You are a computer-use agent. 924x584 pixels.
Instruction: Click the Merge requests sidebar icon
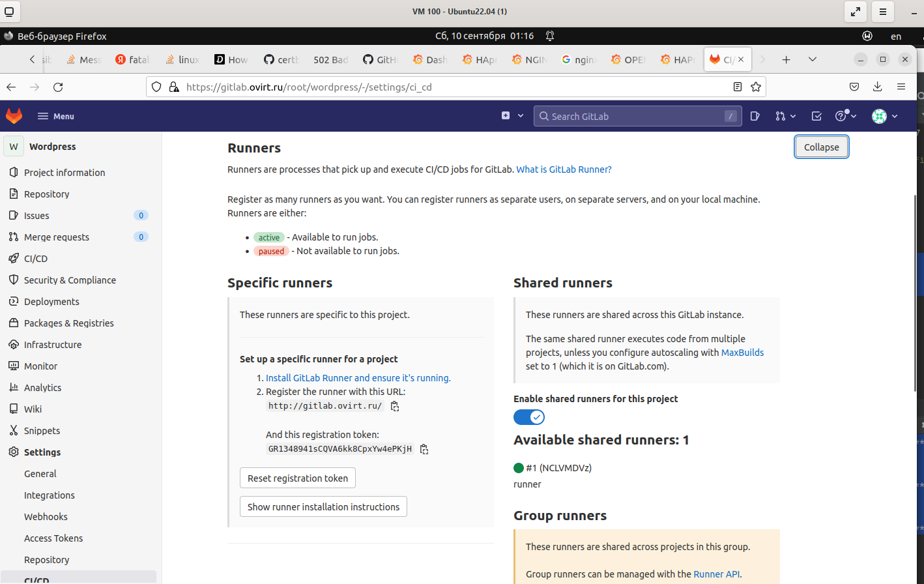point(13,237)
